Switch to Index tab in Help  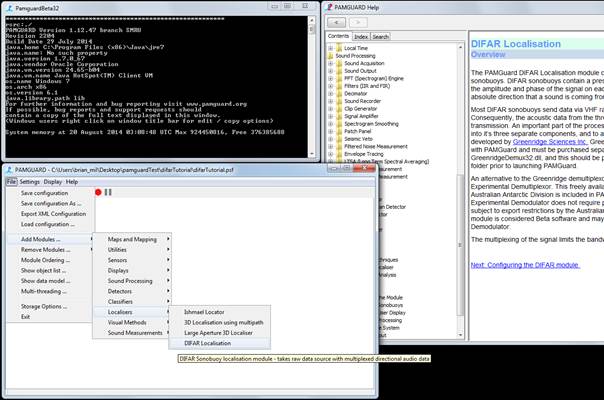click(361, 37)
